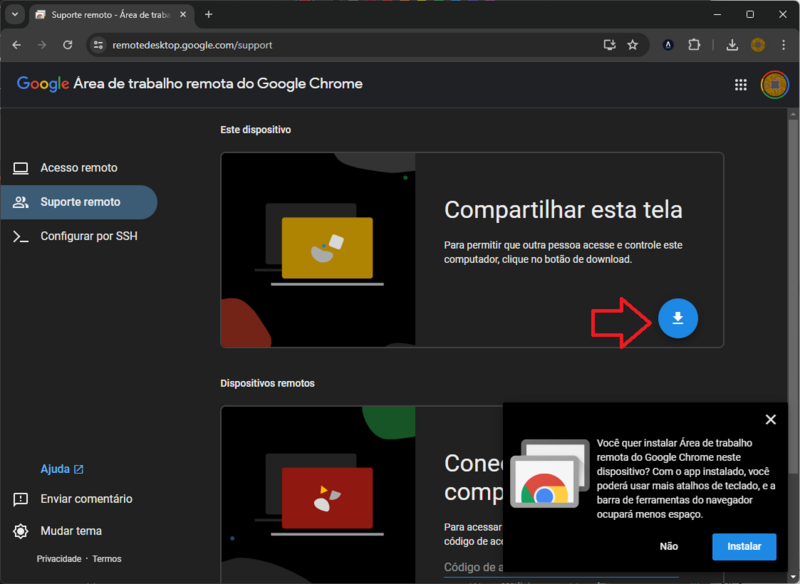Close the Suporte remoto browser tab

tap(183, 15)
